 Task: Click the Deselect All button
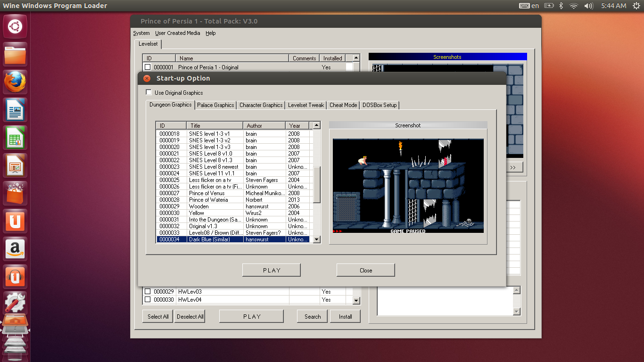(x=190, y=316)
